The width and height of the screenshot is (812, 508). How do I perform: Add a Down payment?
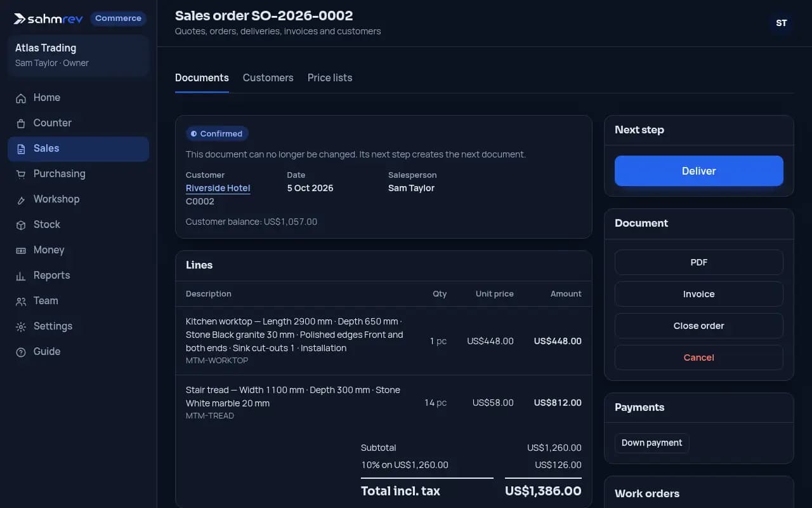coord(652,443)
